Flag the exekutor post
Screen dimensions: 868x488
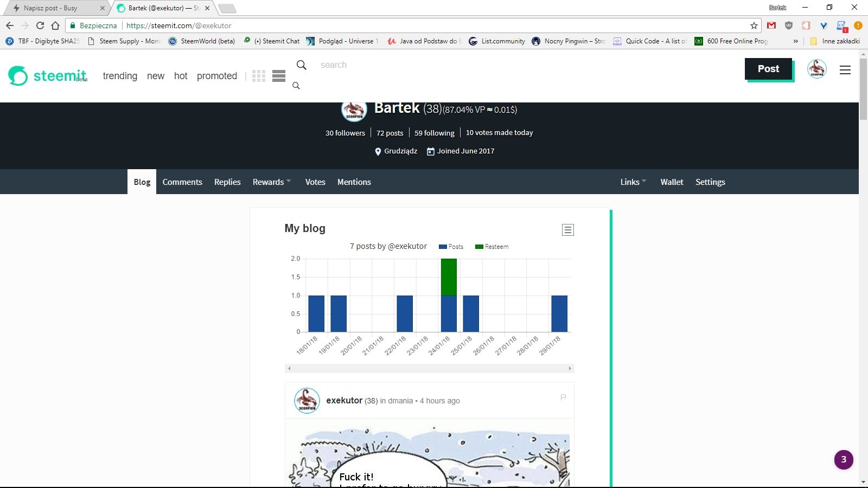[563, 397]
